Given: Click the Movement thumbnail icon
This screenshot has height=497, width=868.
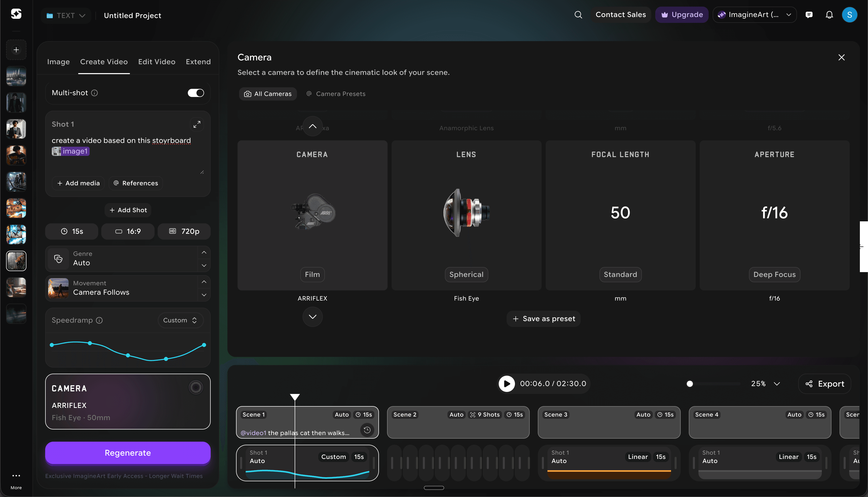Looking at the screenshot, I should (x=58, y=288).
